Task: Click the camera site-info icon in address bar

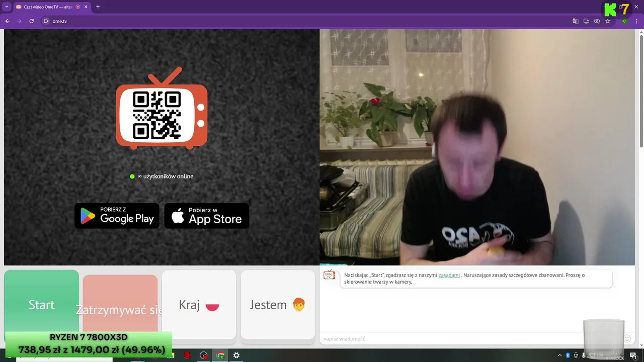Action: tap(46, 21)
